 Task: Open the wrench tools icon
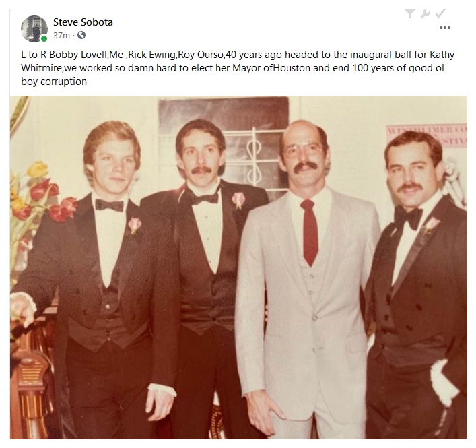[x=426, y=13]
